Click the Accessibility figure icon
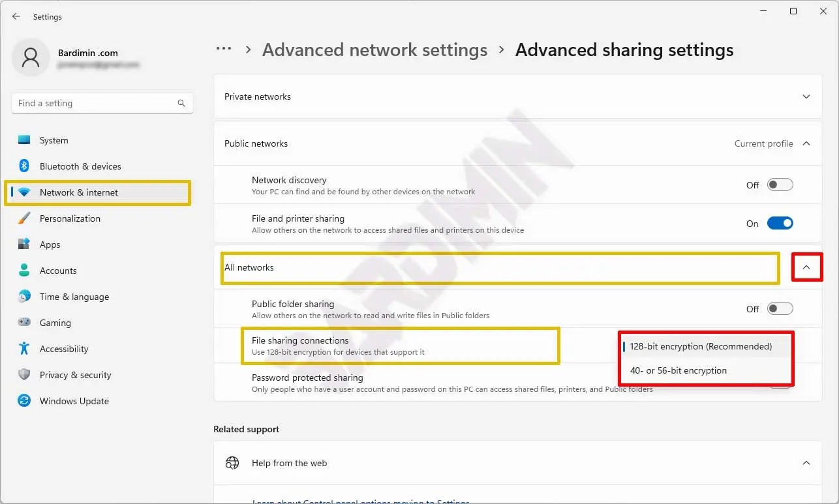The image size is (839, 504). (24, 349)
